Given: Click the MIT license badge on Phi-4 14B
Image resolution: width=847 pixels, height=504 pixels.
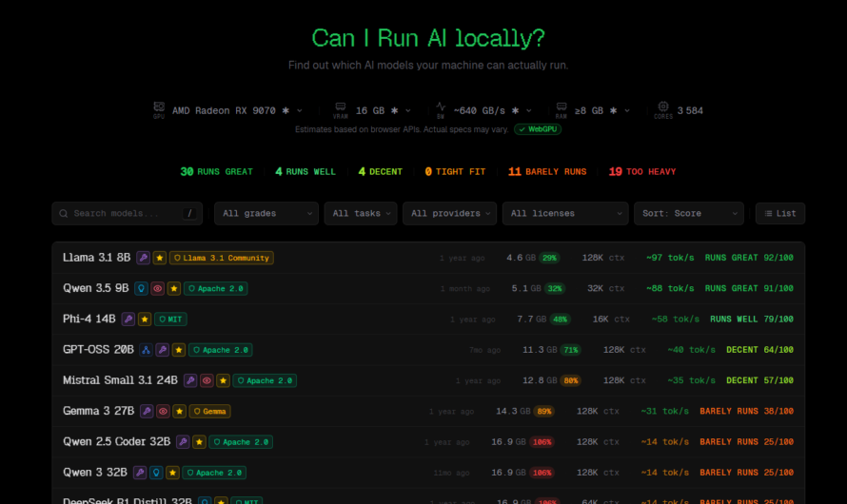Looking at the screenshot, I should tap(170, 320).
